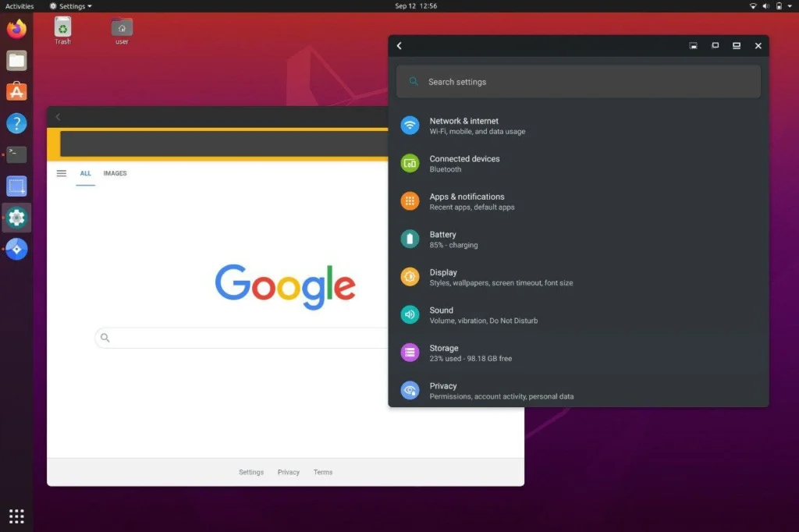Open the Storage settings entry
This screenshot has height=532, width=799.
point(444,353)
